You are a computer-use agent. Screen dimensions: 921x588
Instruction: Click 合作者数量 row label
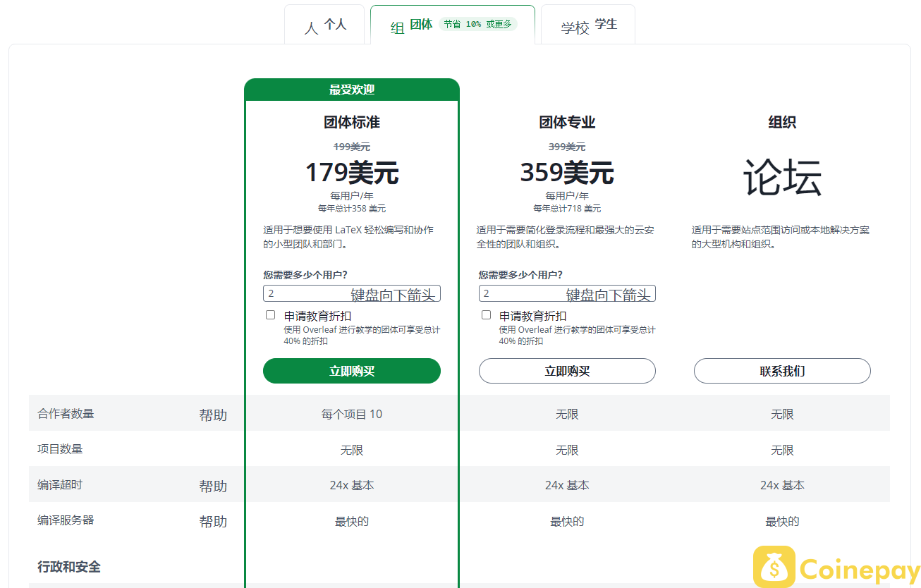(66, 414)
